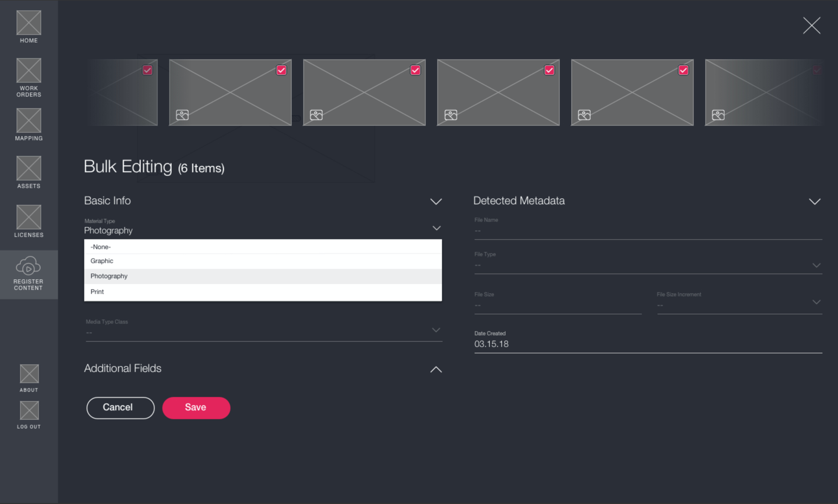Uncheck the third thumbnail's checkbox
Screen dimensions: 838x504
pyautogui.click(x=415, y=70)
